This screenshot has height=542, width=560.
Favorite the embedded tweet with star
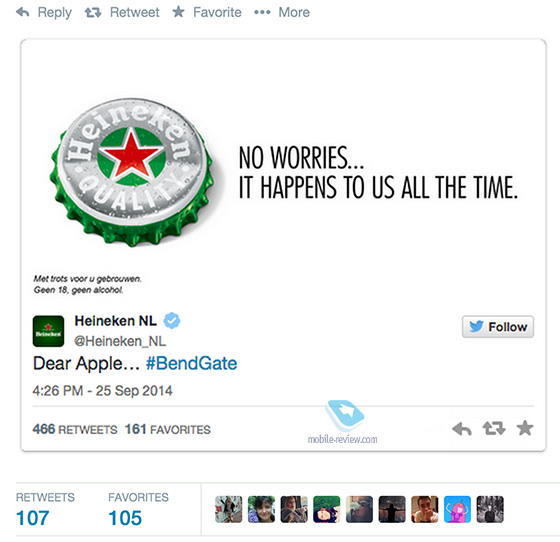pos(525,428)
